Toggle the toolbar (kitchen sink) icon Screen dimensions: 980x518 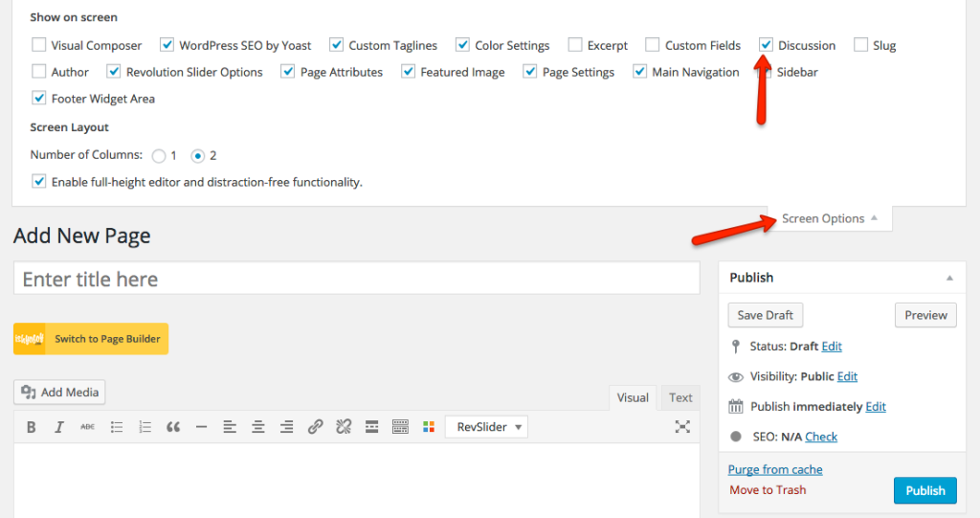click(401, 427)
